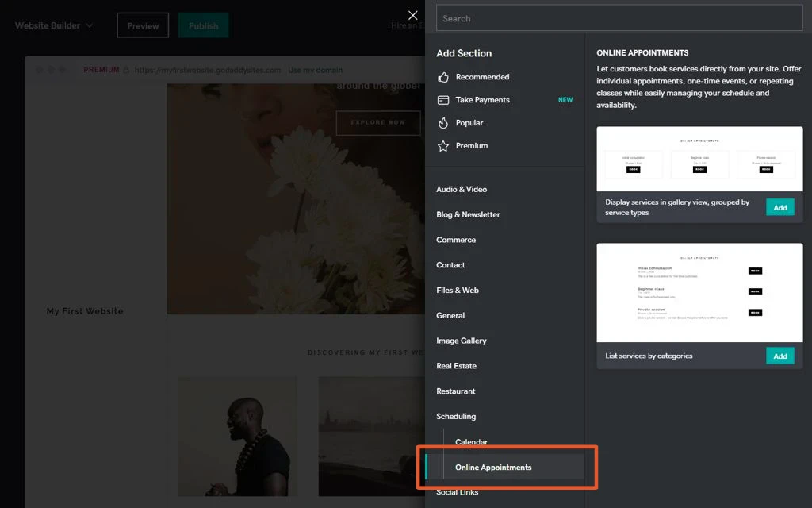Image resolution: width=812 pixels, height=508 pixels.
Task: Select the Blog & Newsletter category
Action: [x=468, y=214]
